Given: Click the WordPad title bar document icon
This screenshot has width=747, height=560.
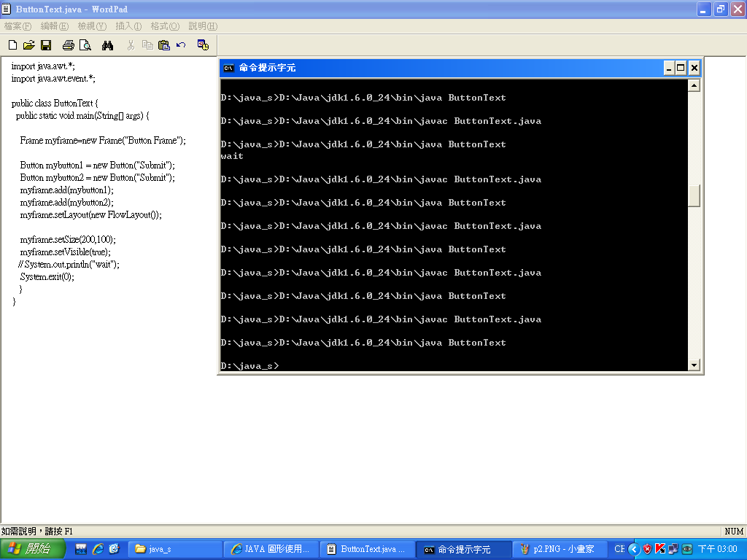Looking at the screenshot, I should 6,9.
